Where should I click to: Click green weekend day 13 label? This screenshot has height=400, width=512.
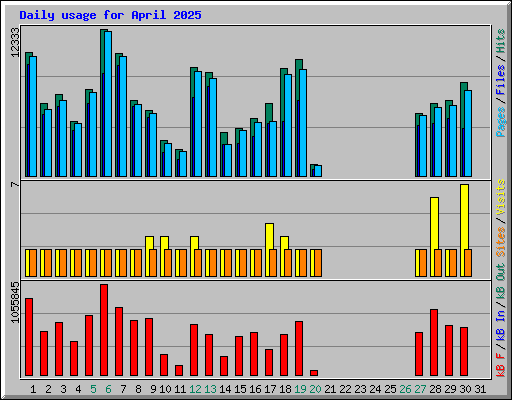coord(210,389)
